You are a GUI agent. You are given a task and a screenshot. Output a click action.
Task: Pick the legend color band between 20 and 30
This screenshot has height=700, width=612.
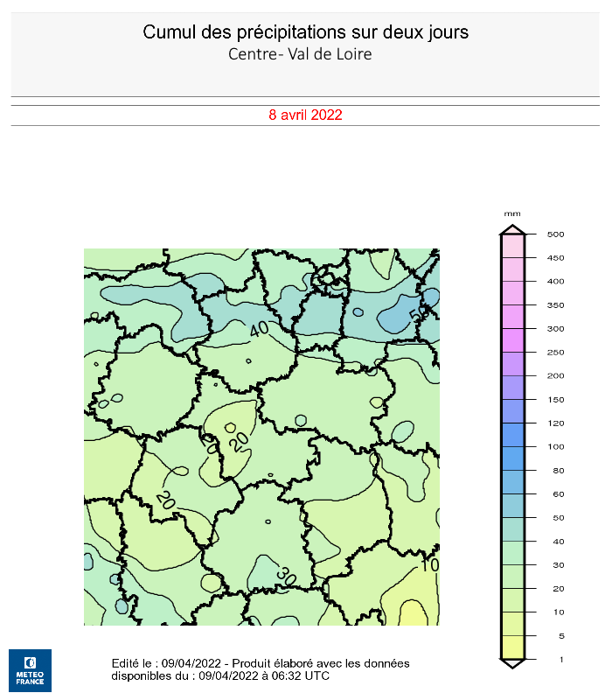(512, 577)
